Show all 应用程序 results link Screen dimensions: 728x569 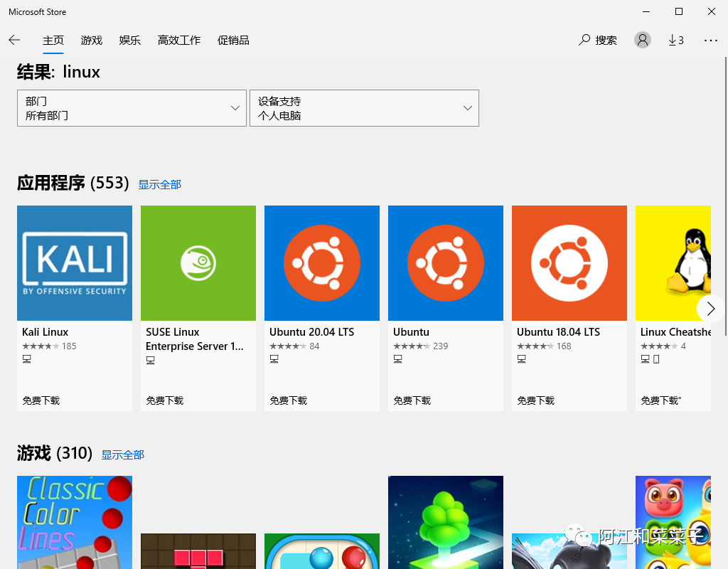(x=160, y=184)
